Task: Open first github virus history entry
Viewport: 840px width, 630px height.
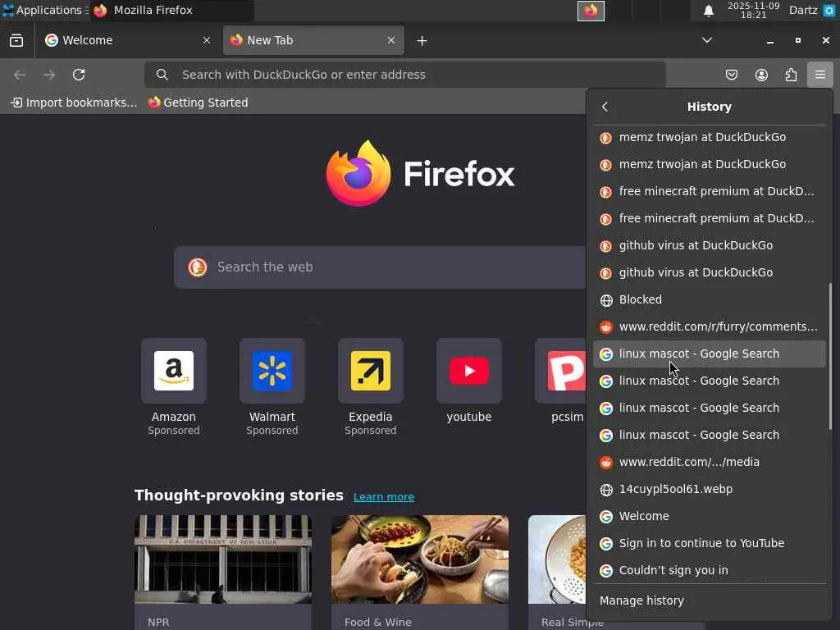Action: coord(710,245)
